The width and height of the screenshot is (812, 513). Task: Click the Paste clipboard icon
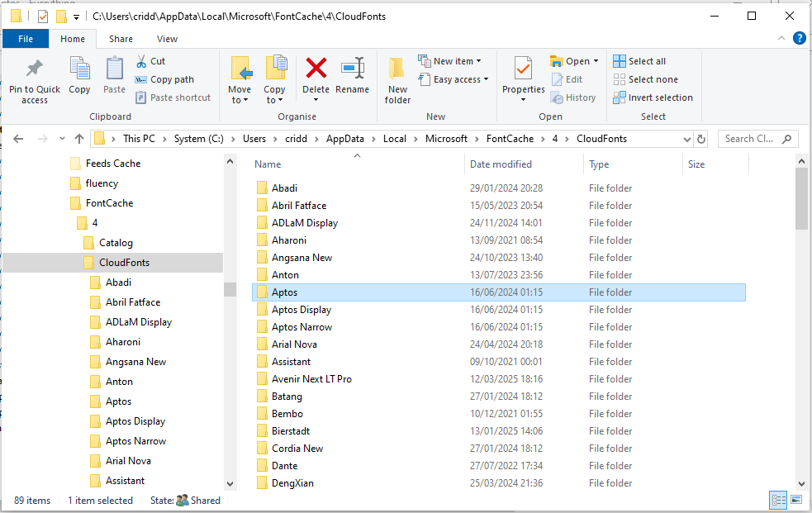pyautogui.click(x=114, y=69)
